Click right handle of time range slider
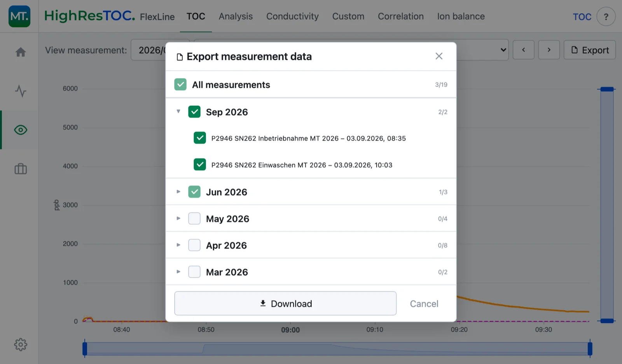Viewport: 622px width, 364px height. (x=590, y=348)
